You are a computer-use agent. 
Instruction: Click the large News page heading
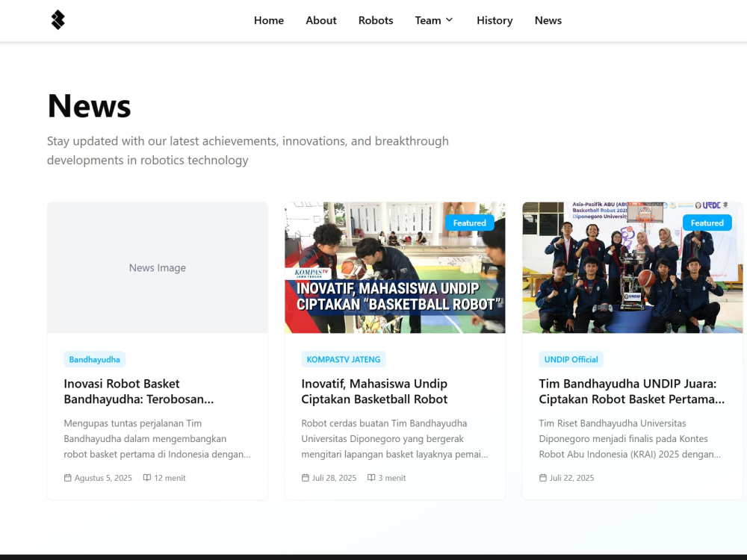tap(89, 106)
